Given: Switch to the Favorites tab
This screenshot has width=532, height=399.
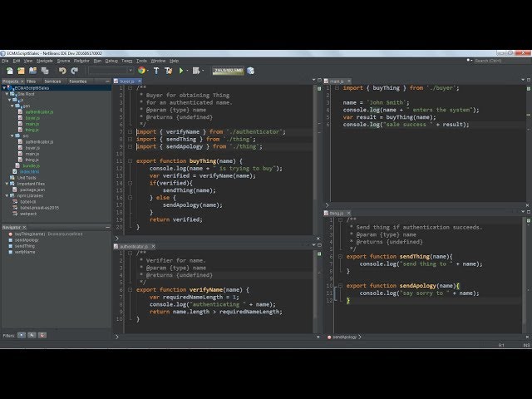Looking at the screenshot, I should click(77, 81).
